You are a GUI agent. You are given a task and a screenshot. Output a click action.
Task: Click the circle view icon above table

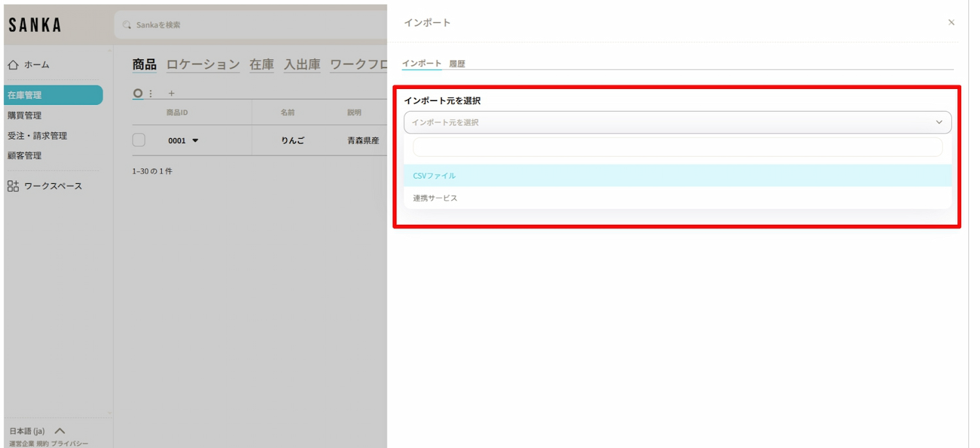138,94
